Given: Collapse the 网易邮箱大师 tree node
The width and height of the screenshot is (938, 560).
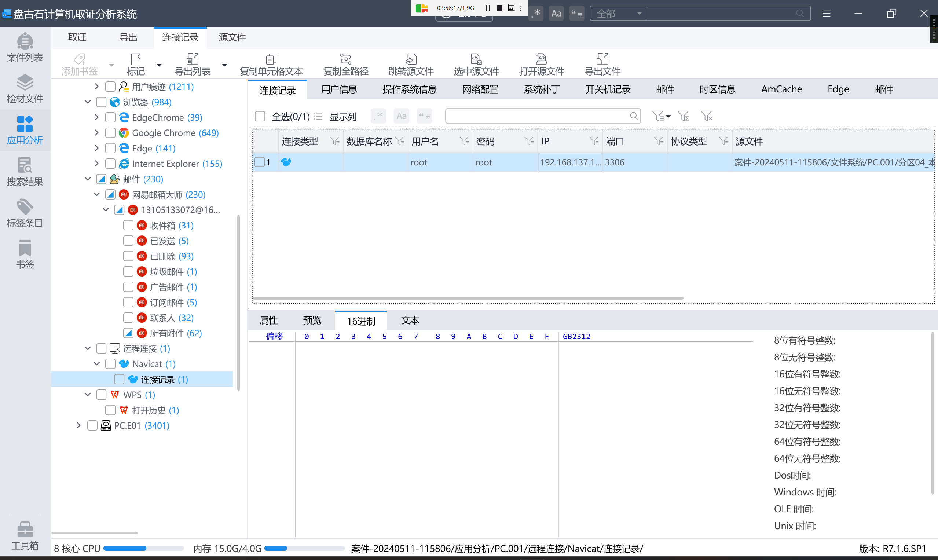Looking at the screenshot, I should 96,194.
